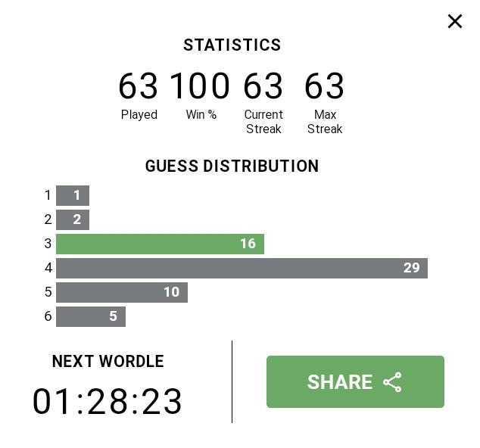Click the row label 4 in the distribution
The image size is (480, 448).
48,268
